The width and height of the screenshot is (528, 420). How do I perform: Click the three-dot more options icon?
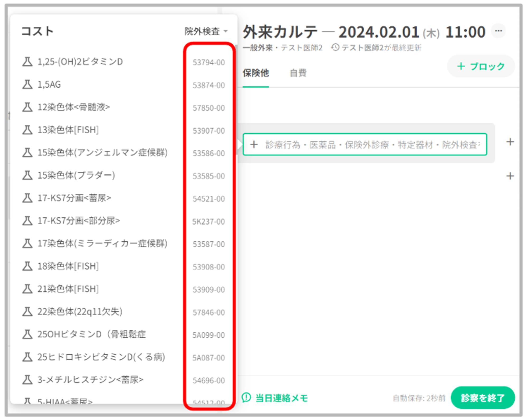498,31
